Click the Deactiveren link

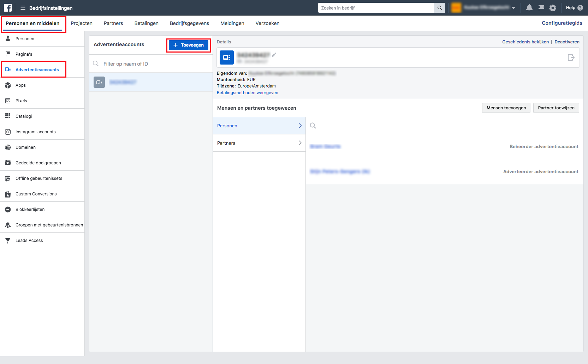567,42
